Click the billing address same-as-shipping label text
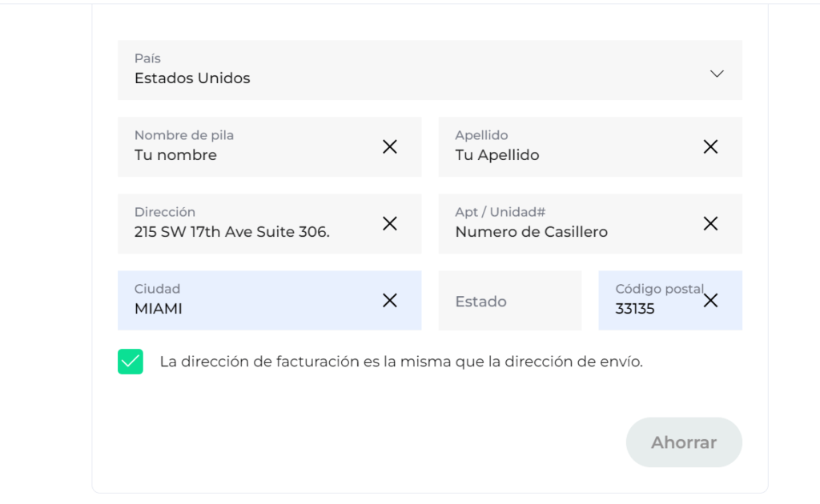This screenshot has height=504, width=820. tap(401, 362)
